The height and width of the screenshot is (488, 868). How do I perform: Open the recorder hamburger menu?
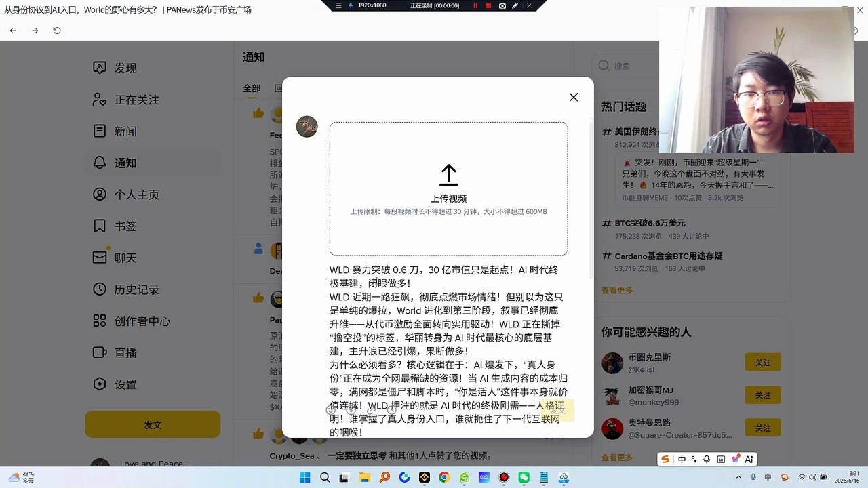pos(339,5)
